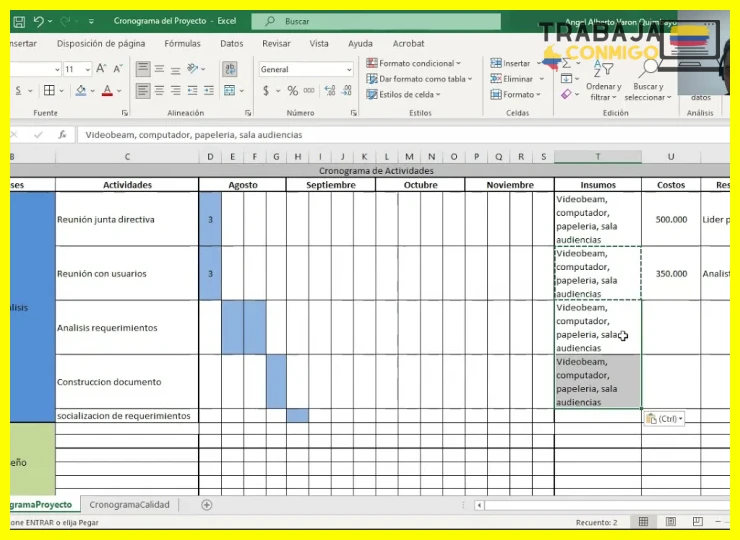
Task: Undo the last action
Action: coord(38,21)
